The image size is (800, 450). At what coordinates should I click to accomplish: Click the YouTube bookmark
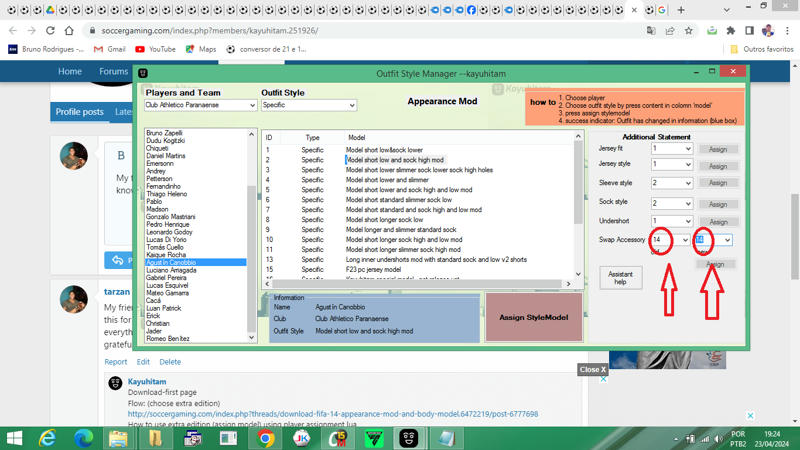pos(155,49)
